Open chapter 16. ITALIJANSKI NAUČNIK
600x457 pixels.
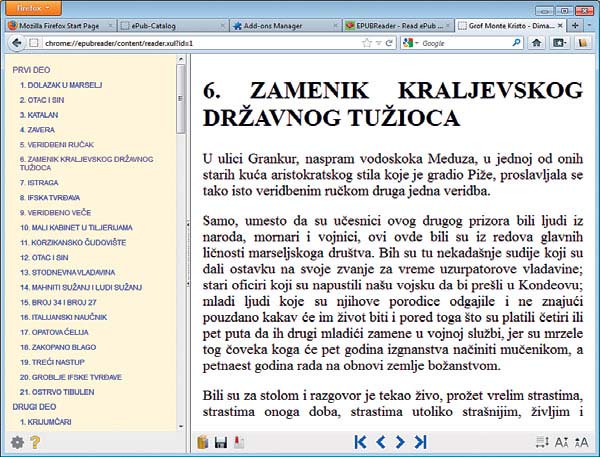(64, 317)
